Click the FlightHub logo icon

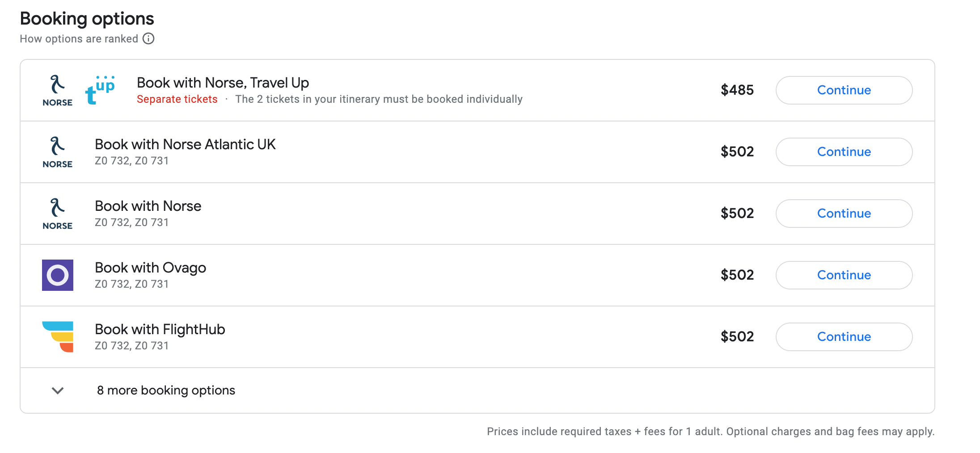coord(58,337)
